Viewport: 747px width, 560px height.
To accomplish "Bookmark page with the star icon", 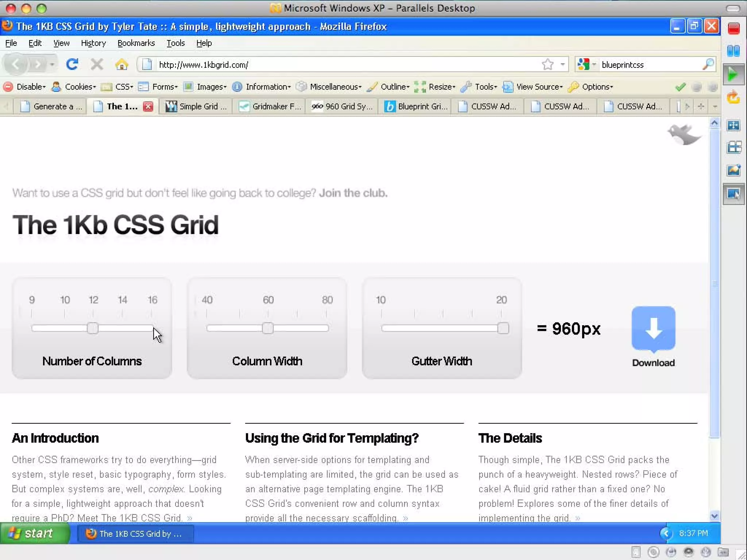I will coord(547,65).
